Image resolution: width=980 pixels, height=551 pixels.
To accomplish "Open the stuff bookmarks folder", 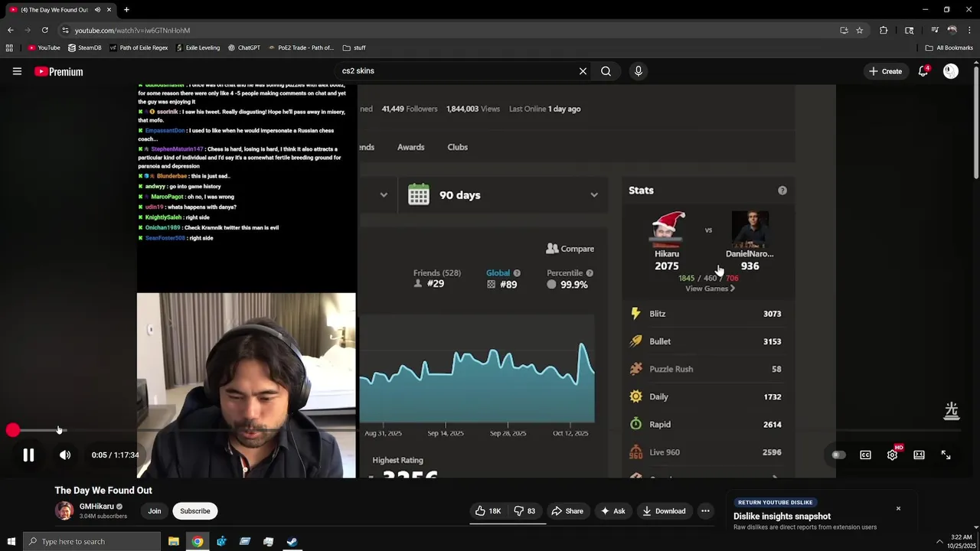I will pos(354,47).
